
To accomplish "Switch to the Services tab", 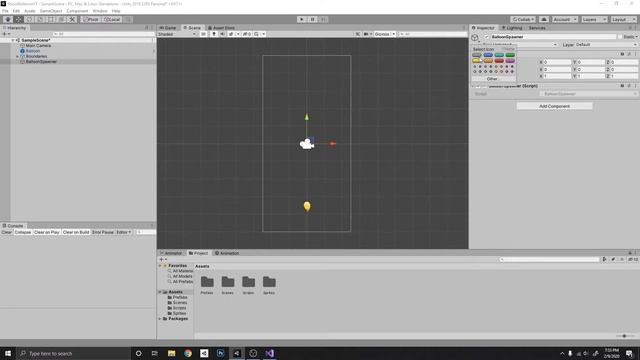I will 537,28.
